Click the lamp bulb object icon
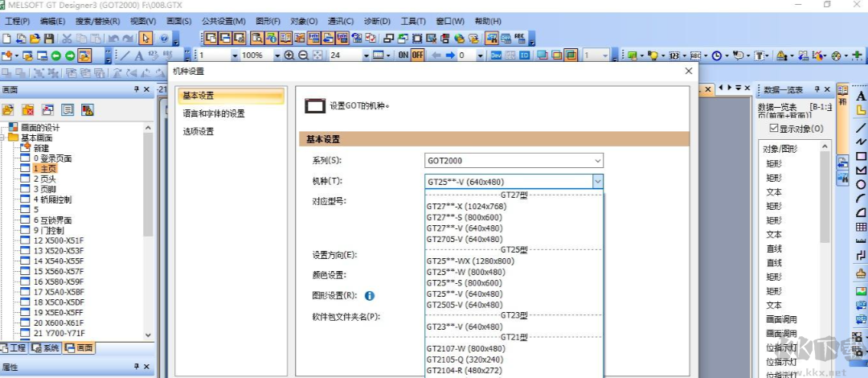 click(653, 55)
